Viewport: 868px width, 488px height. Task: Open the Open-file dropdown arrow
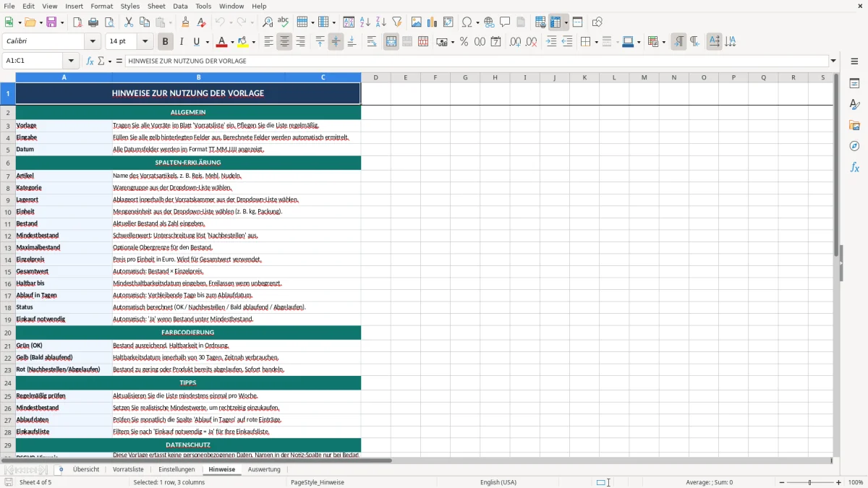[39, 22]
